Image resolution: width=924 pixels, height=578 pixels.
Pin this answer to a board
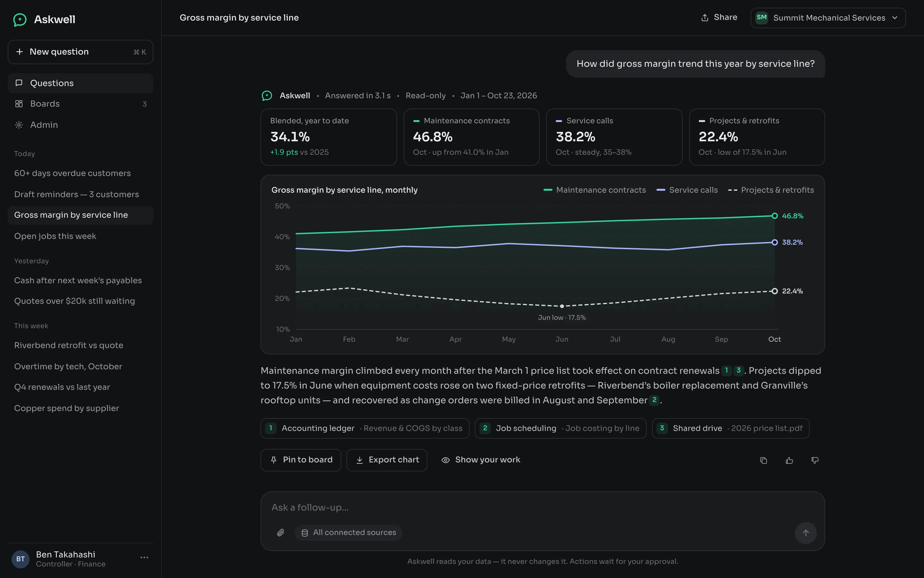301,460
